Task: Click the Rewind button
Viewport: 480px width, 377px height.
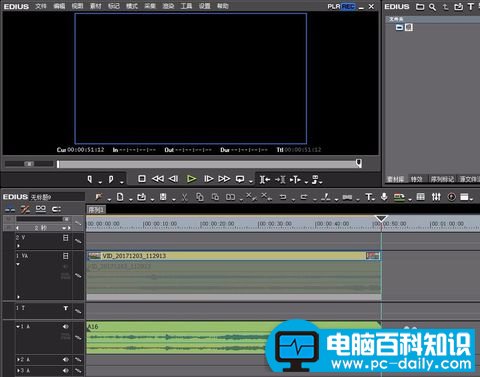Action: pyautogui.click(x=158, y=179)
